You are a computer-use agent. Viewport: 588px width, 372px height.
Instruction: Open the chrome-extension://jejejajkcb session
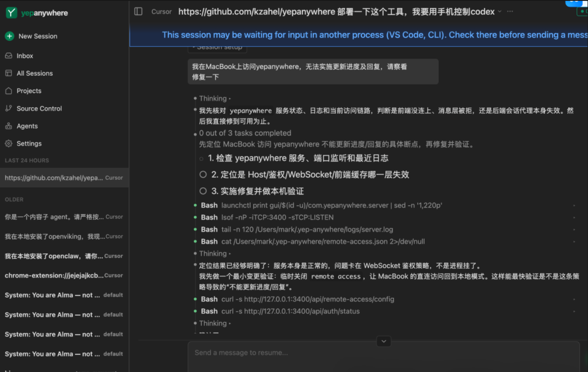(x=64, y=275)
